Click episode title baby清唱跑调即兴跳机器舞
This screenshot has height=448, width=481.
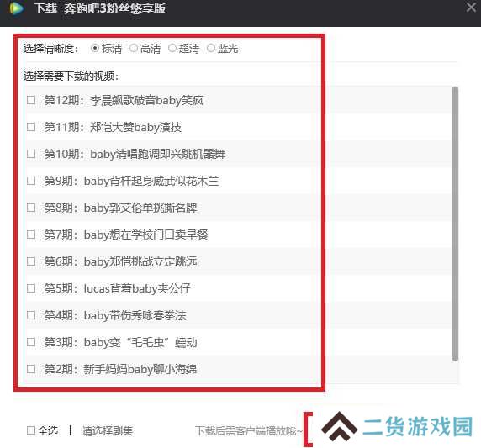(158, 154)
